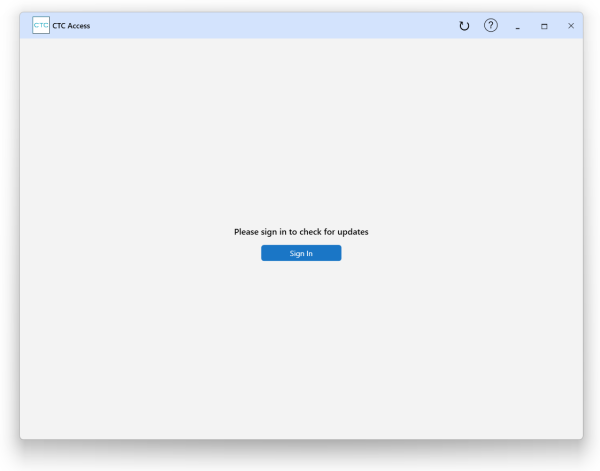Close the CTC Access window

click(x=571, y=26)
